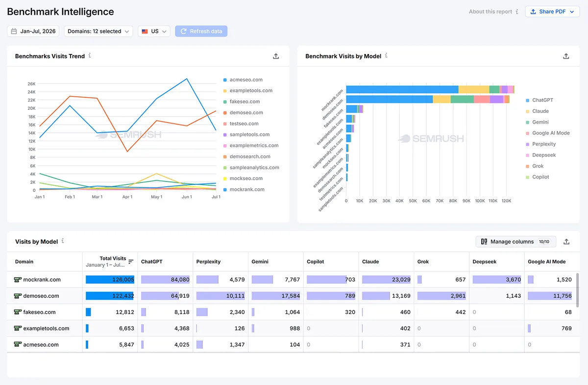Click domain icon beside mockrank.com row
The width and height of the screenshot is (588, 385).
[18, 280]
